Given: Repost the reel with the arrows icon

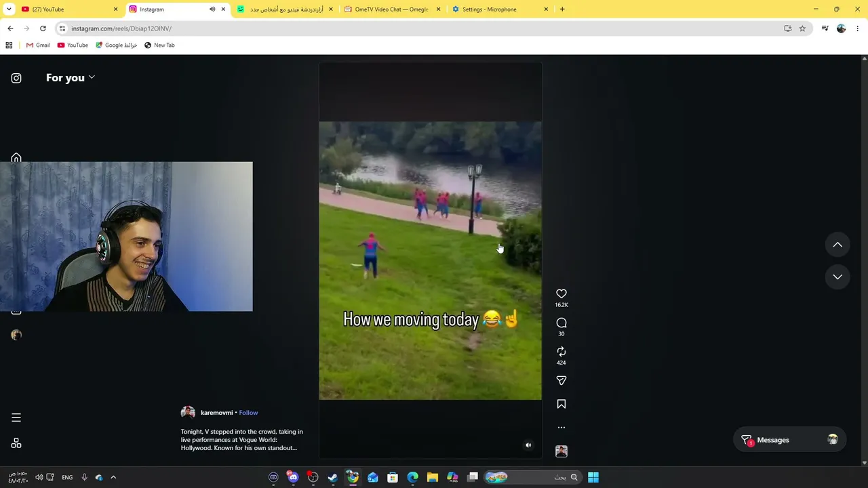Looking at the screenshot, I should point(561,351).
